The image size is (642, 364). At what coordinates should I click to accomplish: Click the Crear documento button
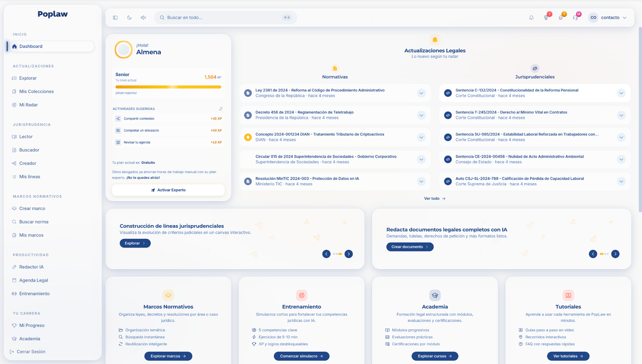pyautogui.click(x=410, y=247)
